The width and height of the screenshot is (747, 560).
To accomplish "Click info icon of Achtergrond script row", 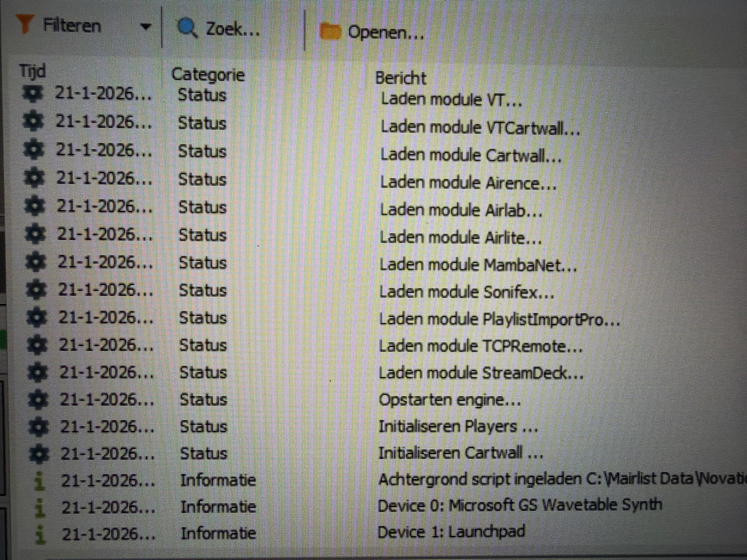I will [39, 481].
